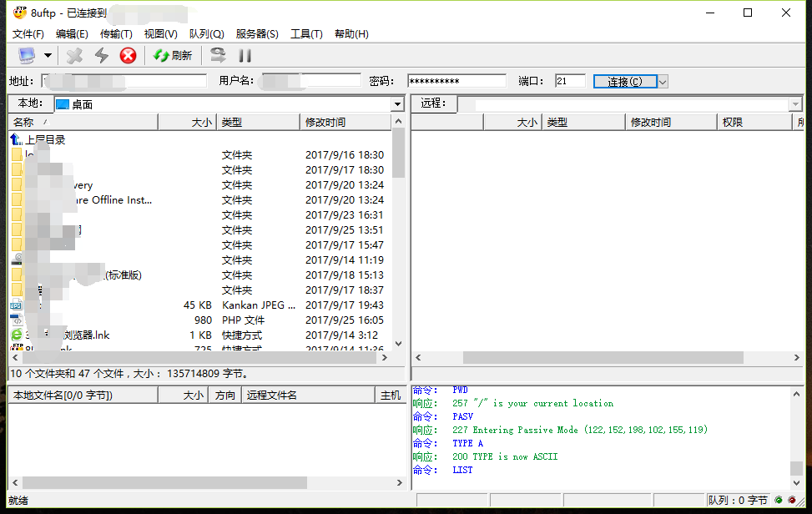Select the PHP 文件 row of size 980
The width and height of the screenshot is (812, 514).
coord(200,320)
